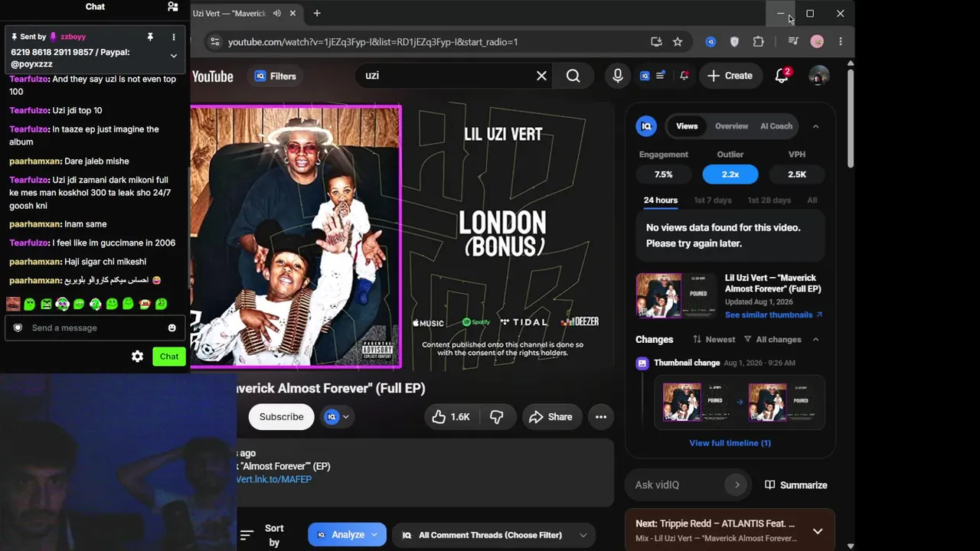Open YouTube notifications bell
This screenshot has width=980, height=551.
[x=782, y=76]
